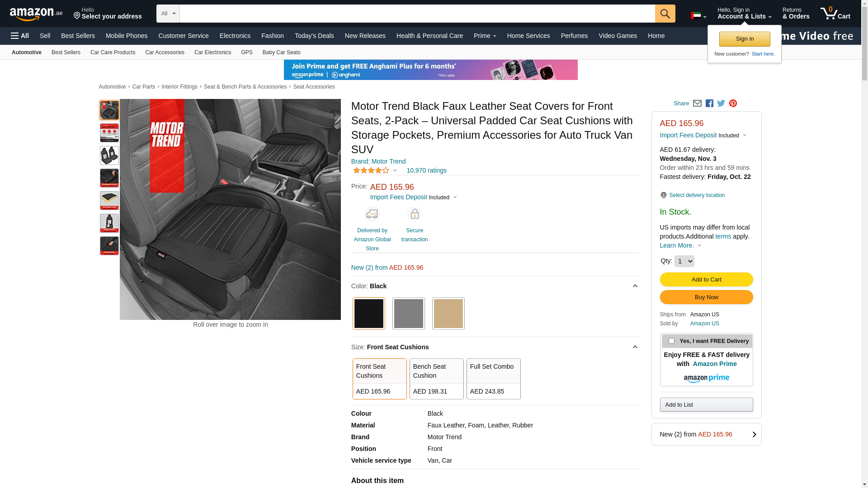
Task: Open the All hamburger menu
Action: point(20,36)
